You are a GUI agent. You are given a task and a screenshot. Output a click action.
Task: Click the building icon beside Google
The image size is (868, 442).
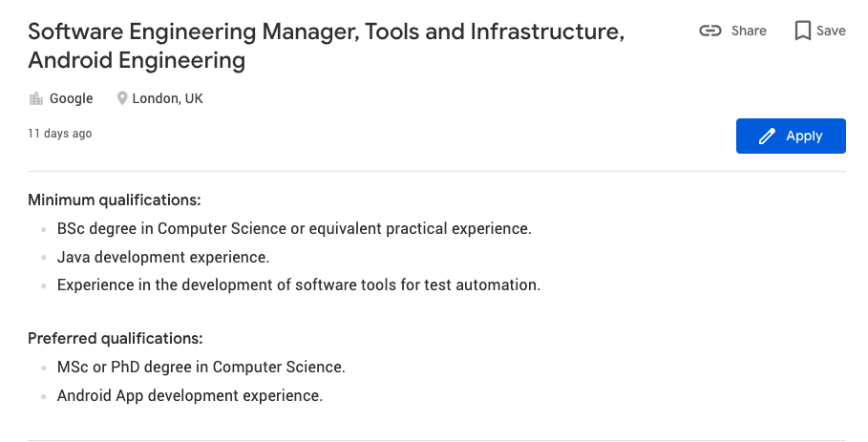pos(36,98)
